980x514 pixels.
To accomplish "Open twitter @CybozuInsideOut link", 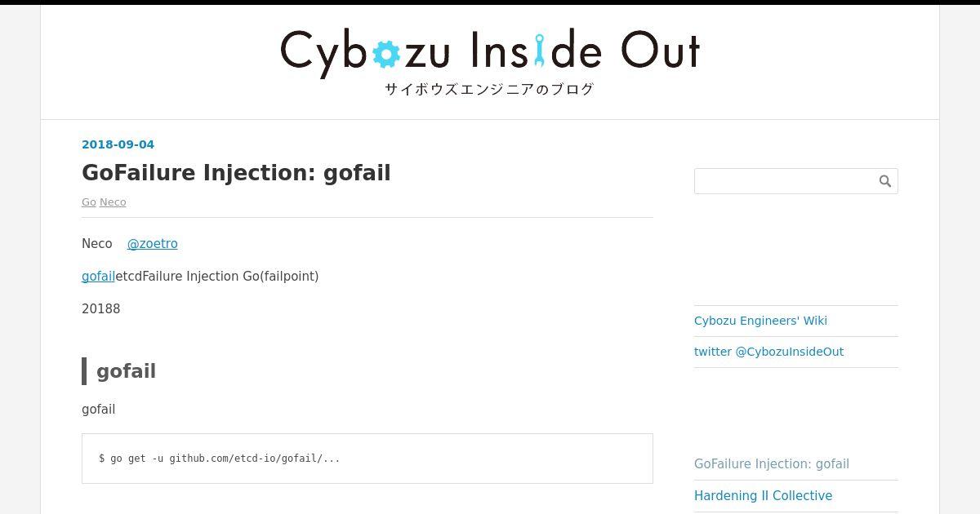I will [768, 352].
